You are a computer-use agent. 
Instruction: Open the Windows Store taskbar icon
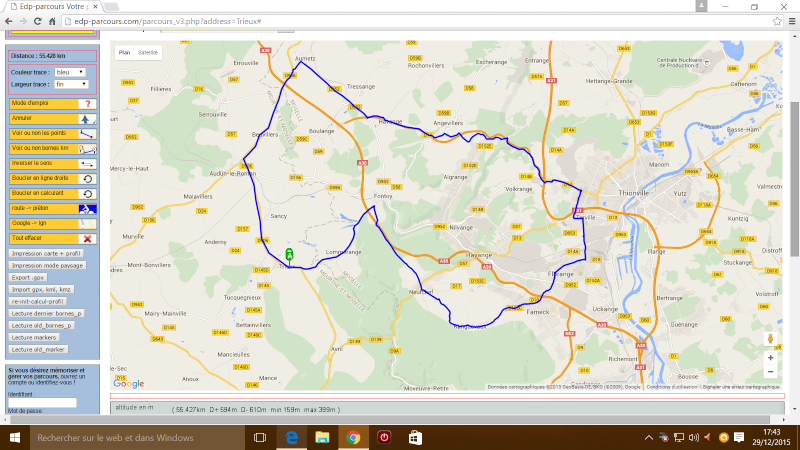tap(415, 438)
